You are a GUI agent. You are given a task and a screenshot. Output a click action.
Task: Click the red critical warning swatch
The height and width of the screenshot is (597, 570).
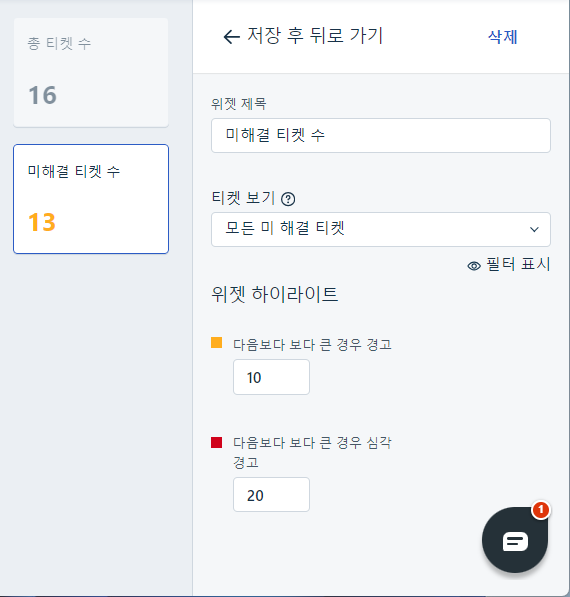coord(216,442)
